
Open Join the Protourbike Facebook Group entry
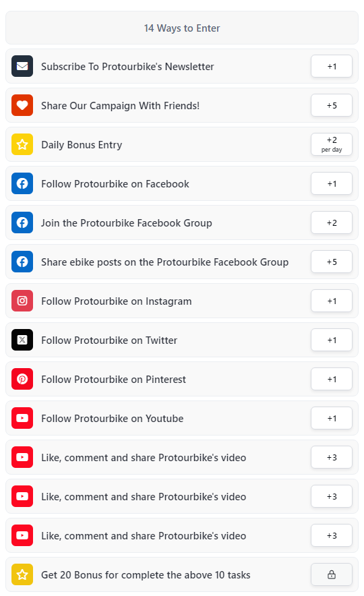tap(182, 222)
